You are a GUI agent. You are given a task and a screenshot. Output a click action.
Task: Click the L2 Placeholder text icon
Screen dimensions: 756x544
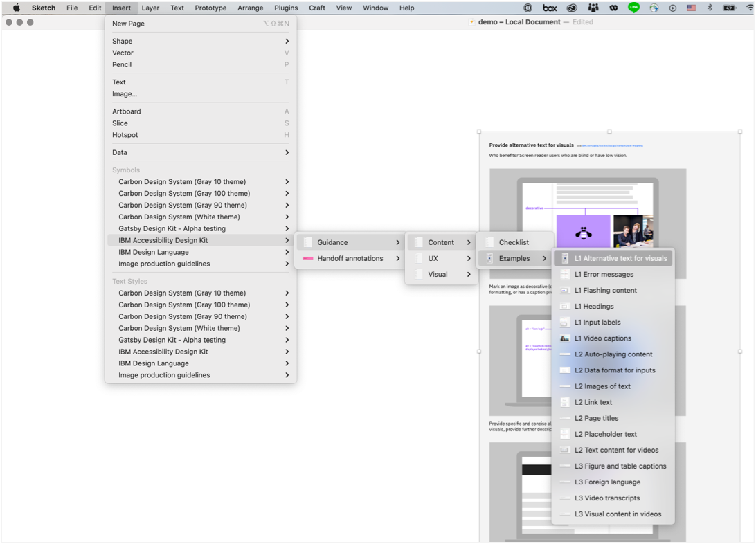click(x=565, y=434)
